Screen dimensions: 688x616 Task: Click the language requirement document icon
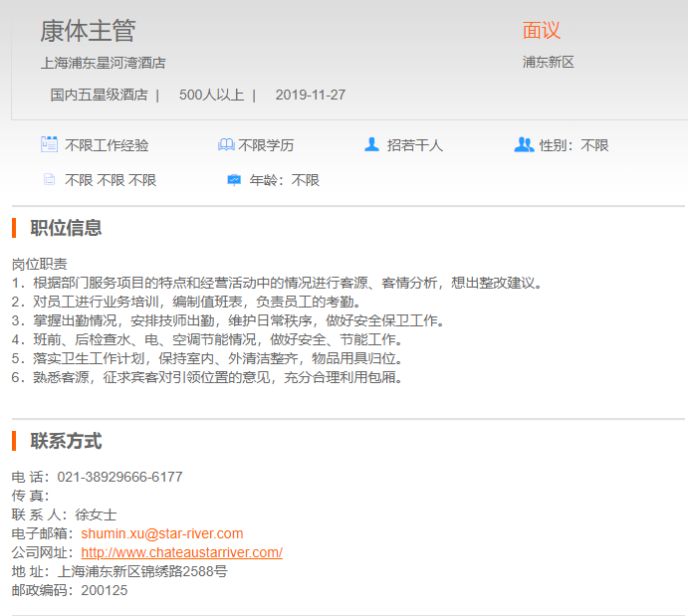49,180
